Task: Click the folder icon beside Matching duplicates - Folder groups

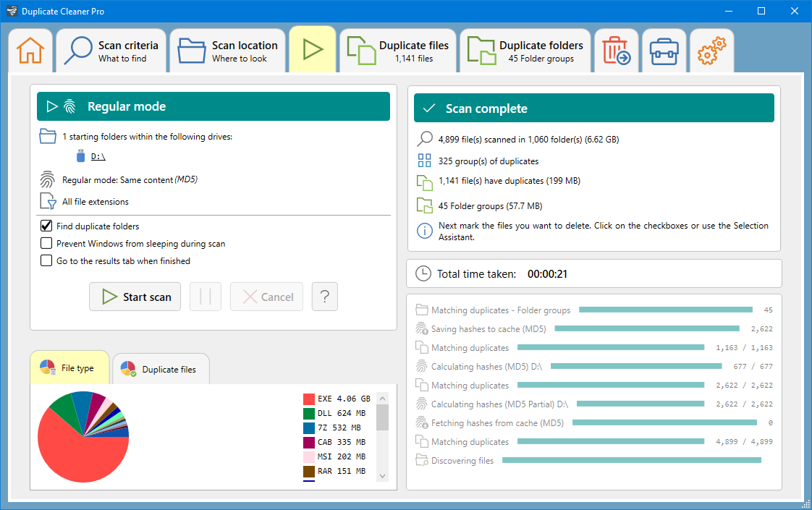Action: (x=422, y=310)
